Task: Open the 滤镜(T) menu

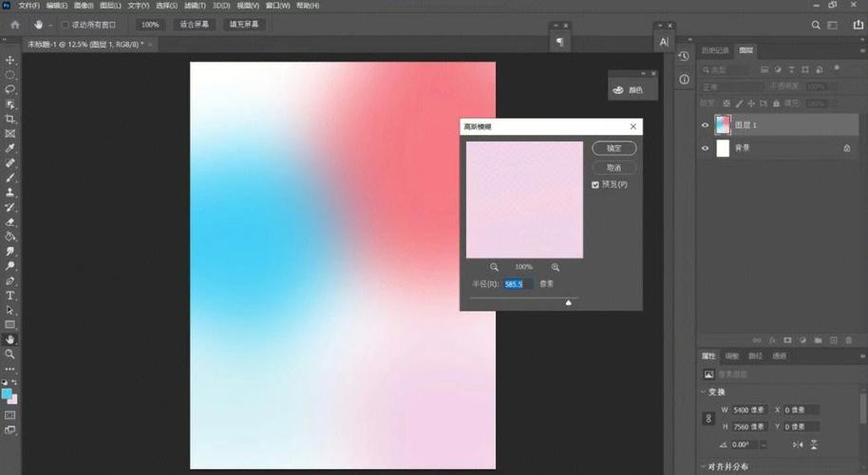Action: pyautogui.click(x=194, y=5)
